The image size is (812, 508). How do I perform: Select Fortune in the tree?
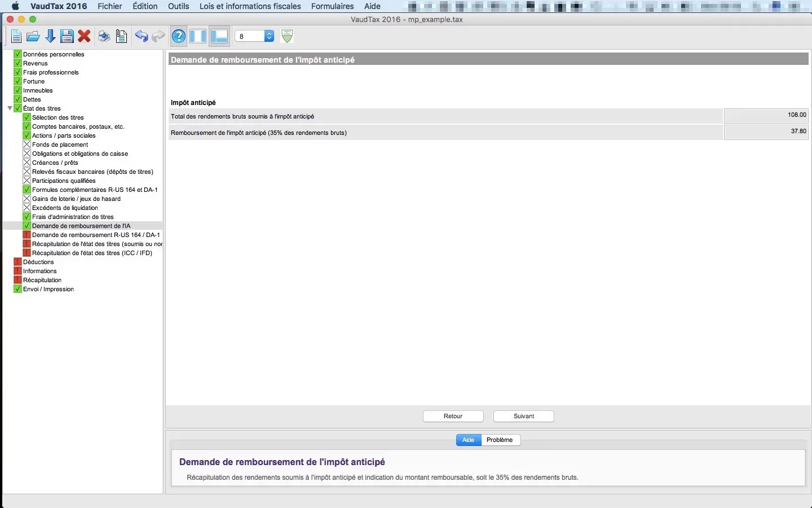(x=34, y=81)
